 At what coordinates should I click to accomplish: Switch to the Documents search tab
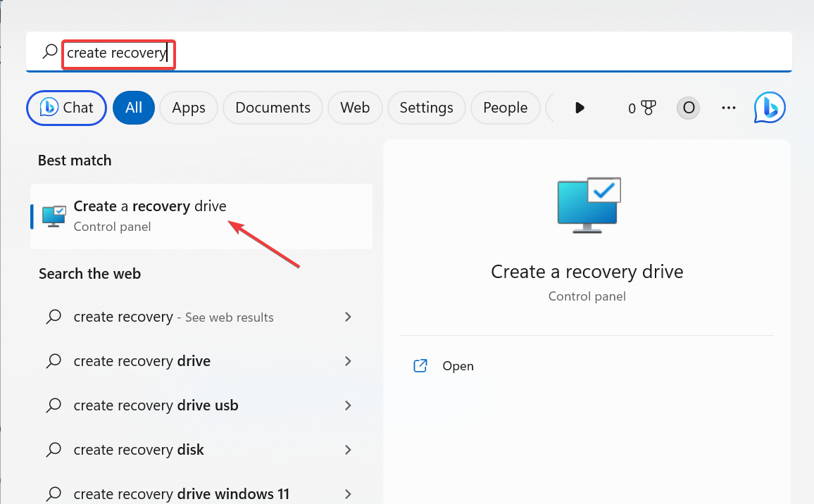click(x=273, y=107)
